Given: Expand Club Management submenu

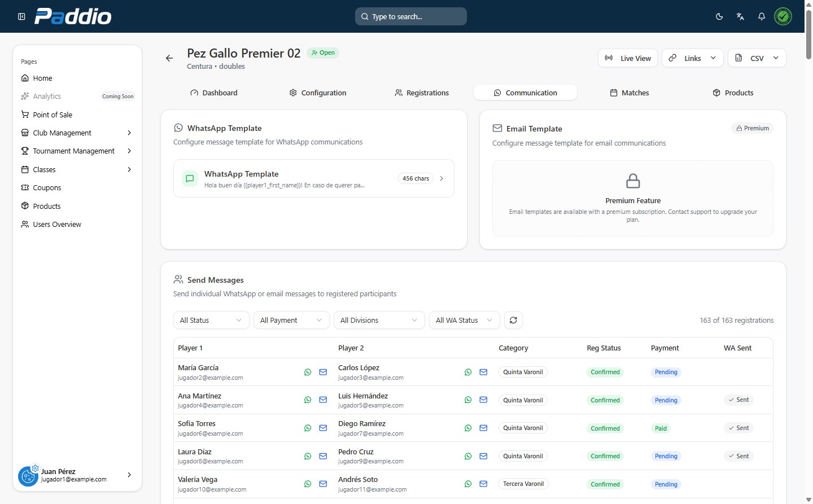Looking at the screenshot, I should click(x=129, y=133).
